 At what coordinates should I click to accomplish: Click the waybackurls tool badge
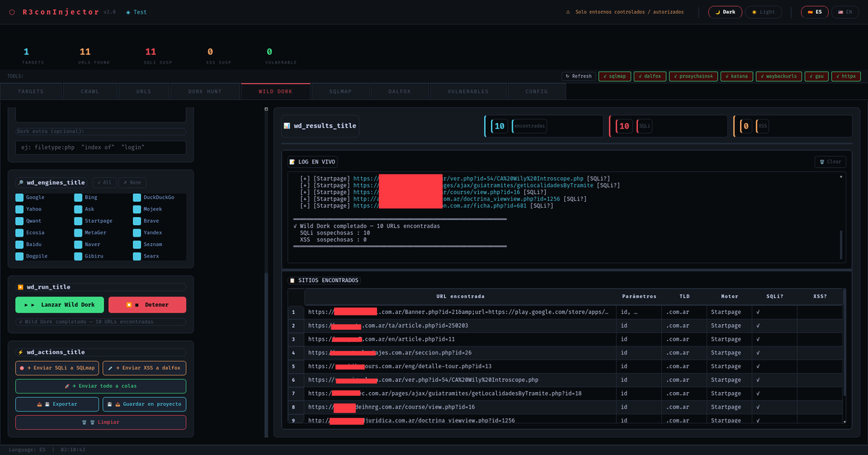(x=780, y=76)
